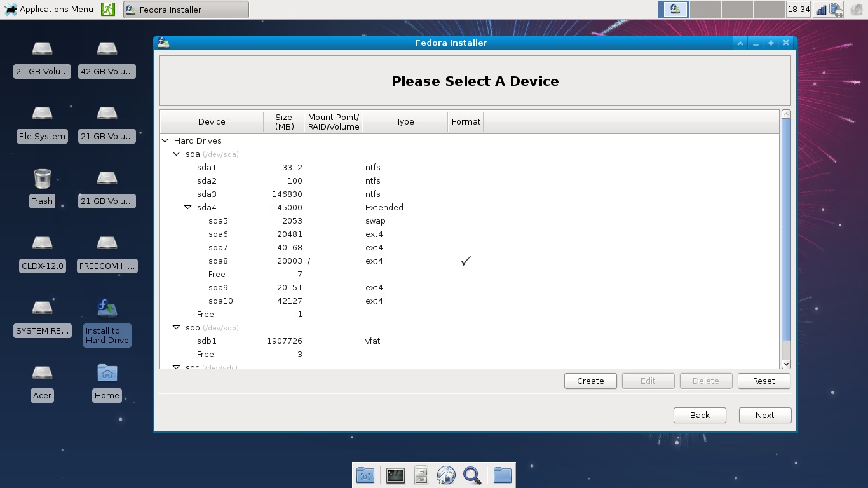Click the volume speaker icon in the tray
Viewport: 868px width, 488px height.
856,10
